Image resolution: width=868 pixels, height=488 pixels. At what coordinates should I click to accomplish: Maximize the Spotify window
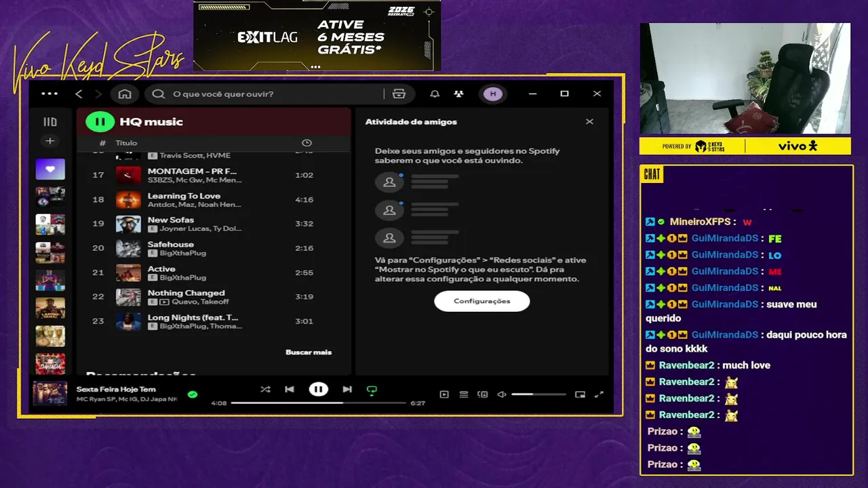(x=564, y=94)
